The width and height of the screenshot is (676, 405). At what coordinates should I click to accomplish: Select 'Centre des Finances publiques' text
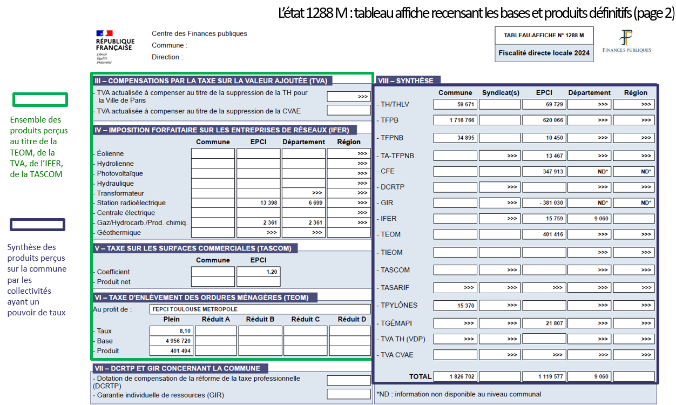(199, 33)
